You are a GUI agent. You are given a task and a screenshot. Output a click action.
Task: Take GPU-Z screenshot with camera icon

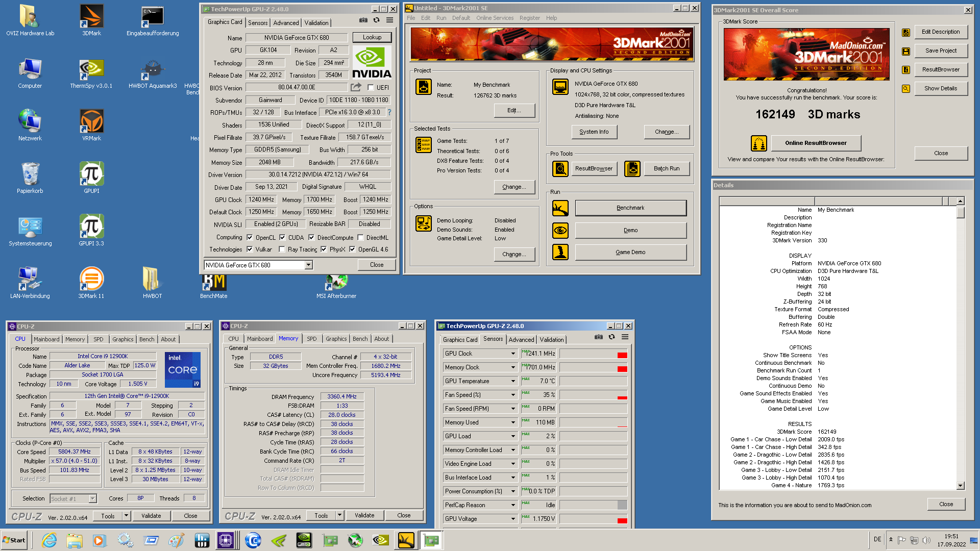coord(363,20)
